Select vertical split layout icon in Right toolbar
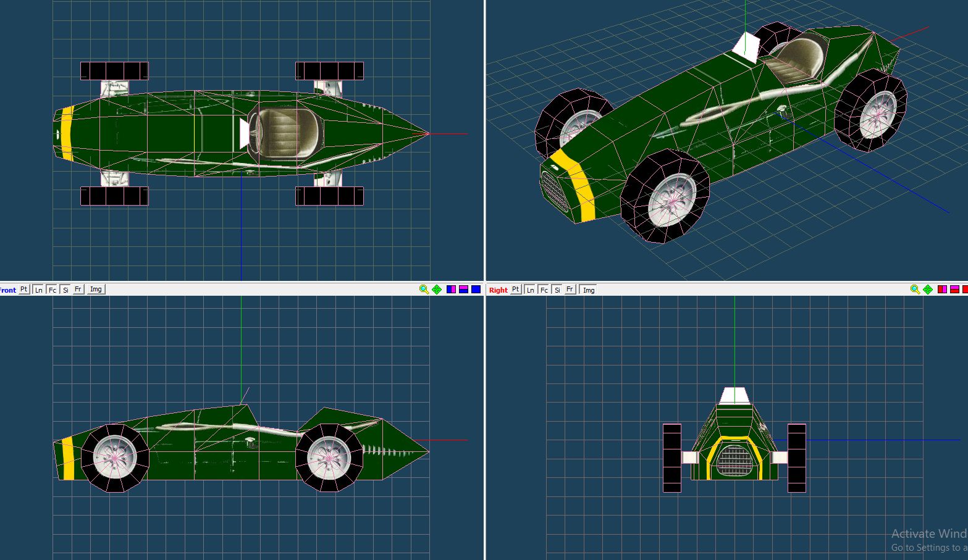Screen dimensions: 968x560 [x=942, y=290]
